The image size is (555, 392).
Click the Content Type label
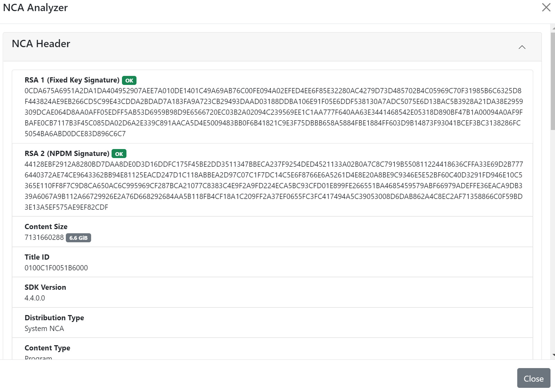point(47,348)
